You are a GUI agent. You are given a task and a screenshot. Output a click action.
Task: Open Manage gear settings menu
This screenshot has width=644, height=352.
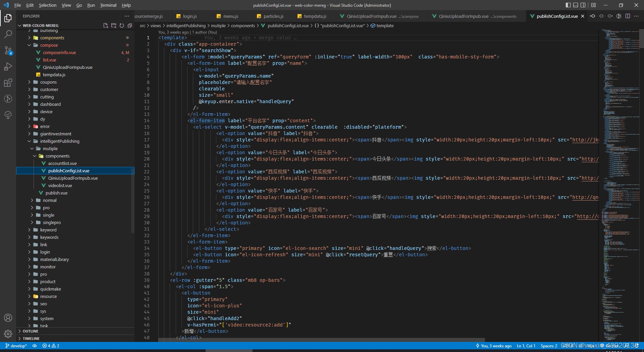pos(8,334)
